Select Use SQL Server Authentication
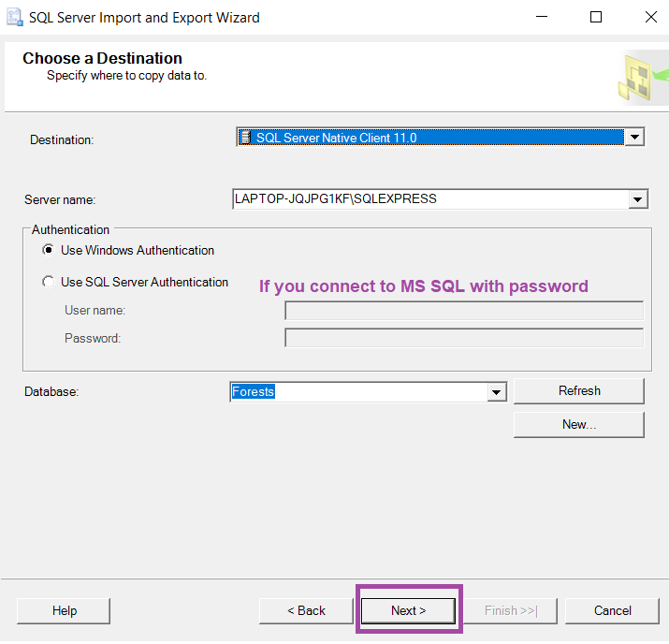 [x=49, y=283]
